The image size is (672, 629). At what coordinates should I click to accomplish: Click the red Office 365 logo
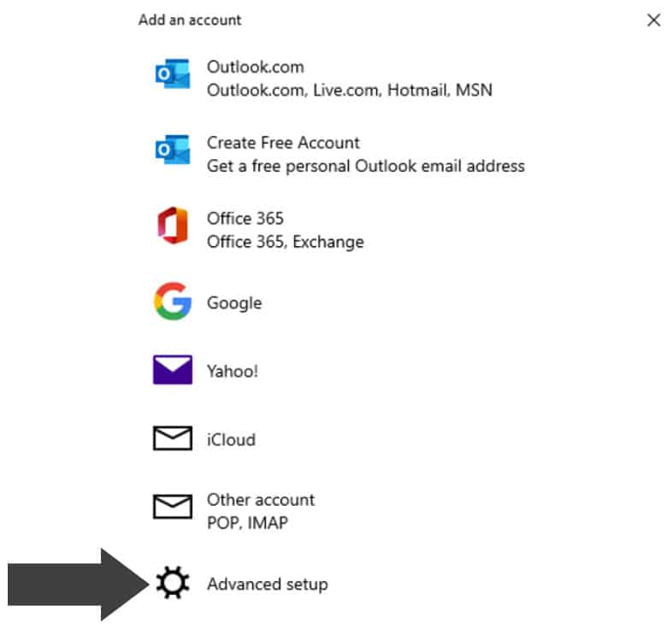(x=172, y=226)
